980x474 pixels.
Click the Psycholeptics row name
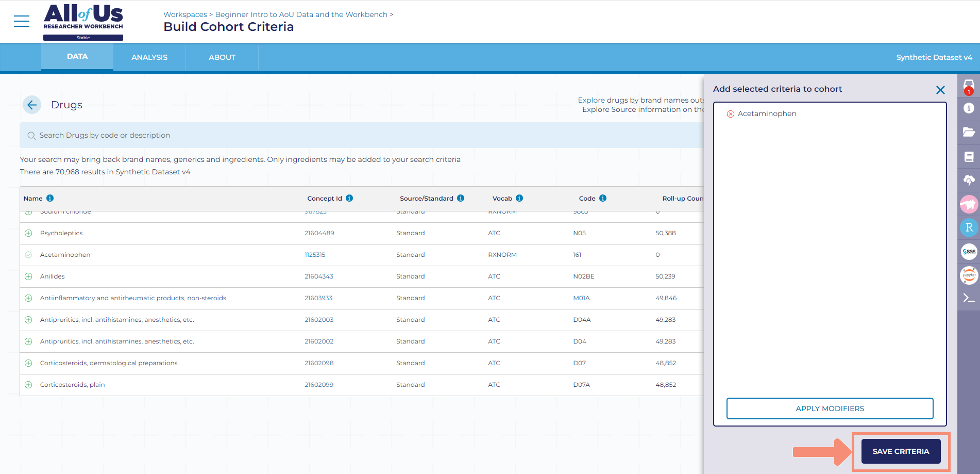[x=61, y=233]
